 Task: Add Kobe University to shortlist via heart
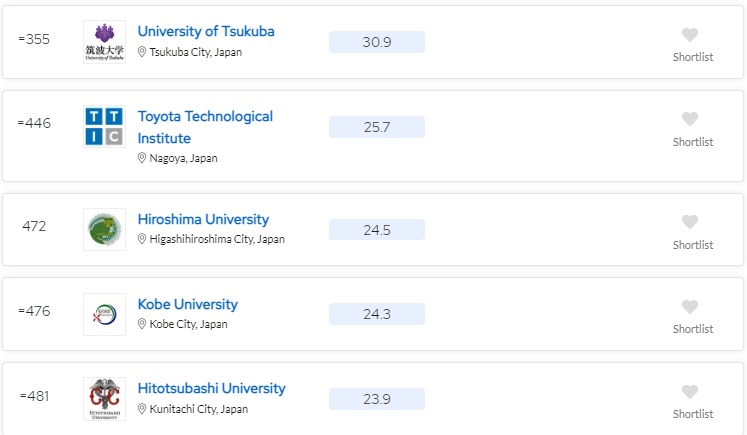689,306
